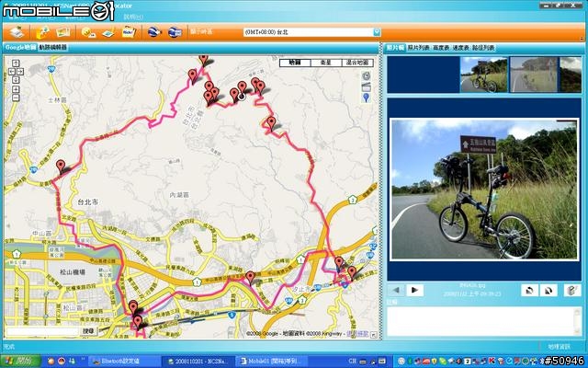This screenshot has width=588, height=368.
Task: Click the red marker on route's east descent
Action: coord(271,123)
